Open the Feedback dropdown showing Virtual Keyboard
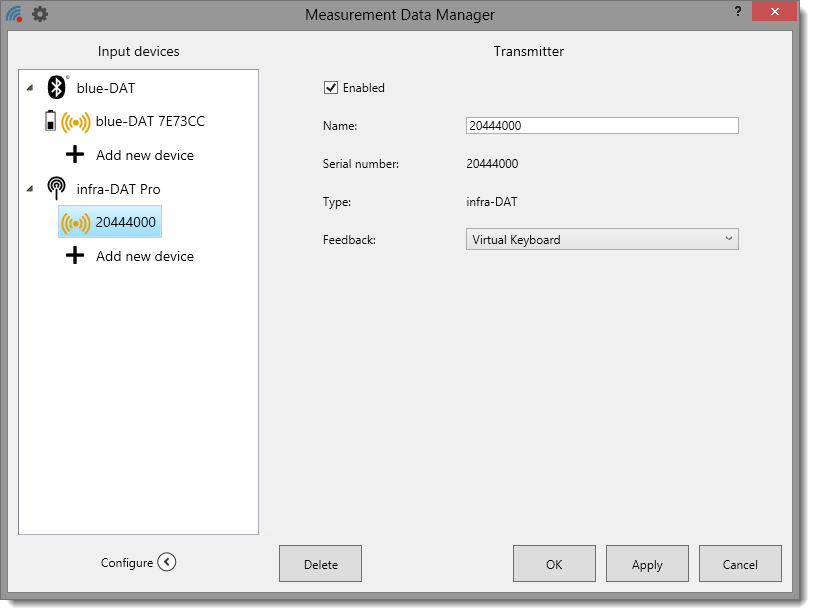 pos(602,240)
